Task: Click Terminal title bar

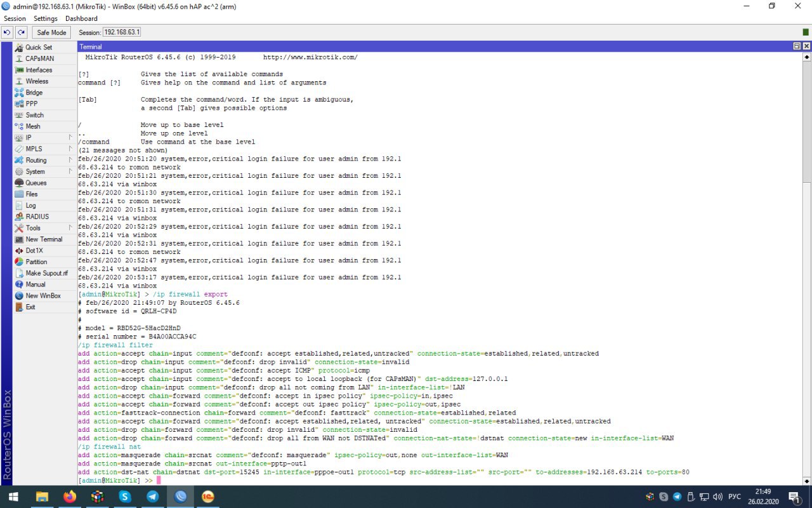Action: click(435, 46)
